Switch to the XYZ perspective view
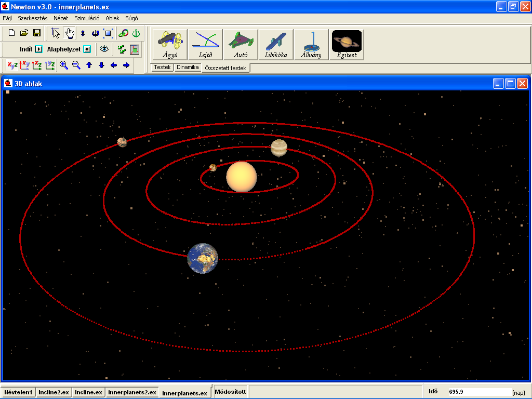 12,65
